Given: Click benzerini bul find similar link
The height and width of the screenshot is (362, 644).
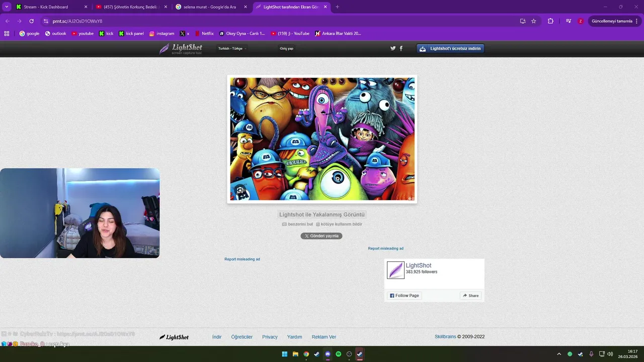Looking at the screenshot, I should click(x=297, y=224).
